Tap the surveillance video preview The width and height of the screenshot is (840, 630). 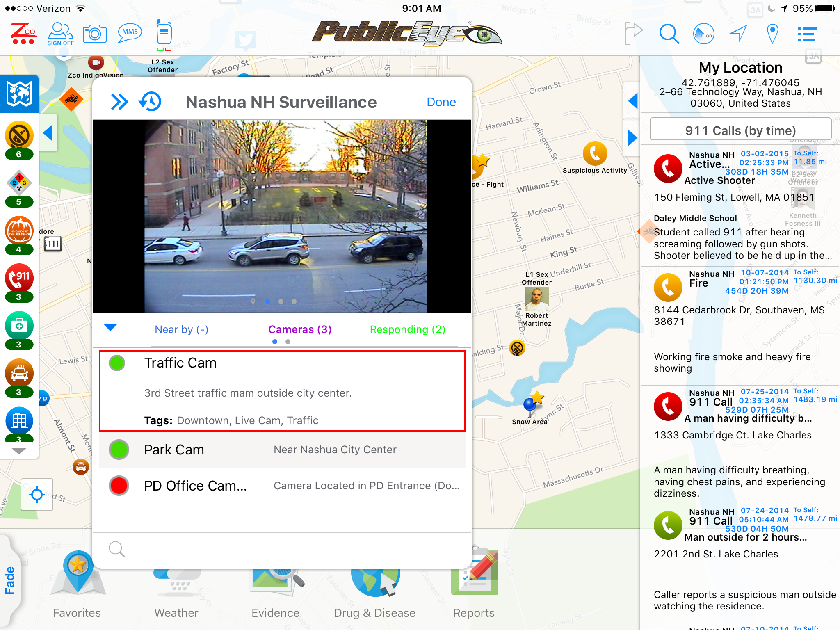pyautogui.click(x=282, y=217)
